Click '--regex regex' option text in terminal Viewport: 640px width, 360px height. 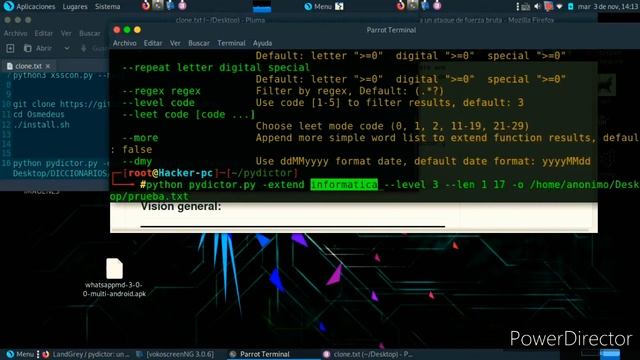point(162,91)
